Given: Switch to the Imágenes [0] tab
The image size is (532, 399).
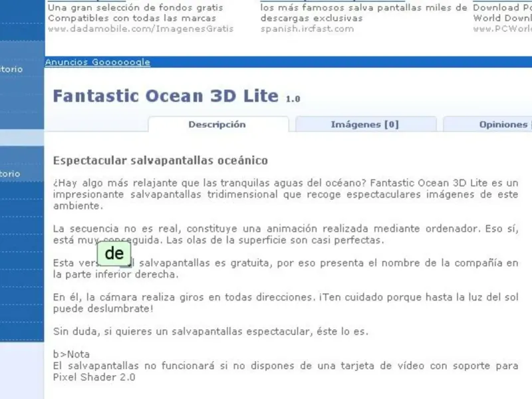Looking at the screenshot, I should [365, 124].
